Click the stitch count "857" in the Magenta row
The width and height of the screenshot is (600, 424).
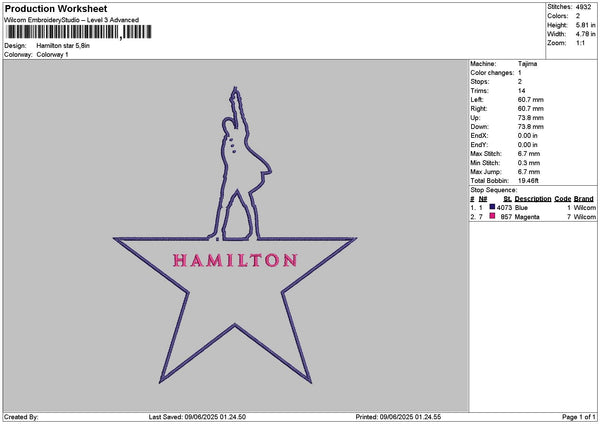(506, 217)
